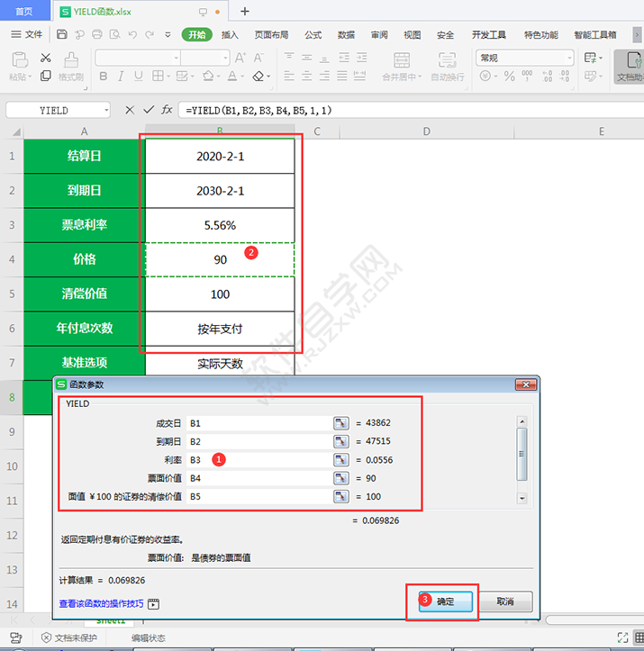Screen dimensions: 644x651
Task: Click the Save icon in quick toolbar
Action: coord(62,34)
